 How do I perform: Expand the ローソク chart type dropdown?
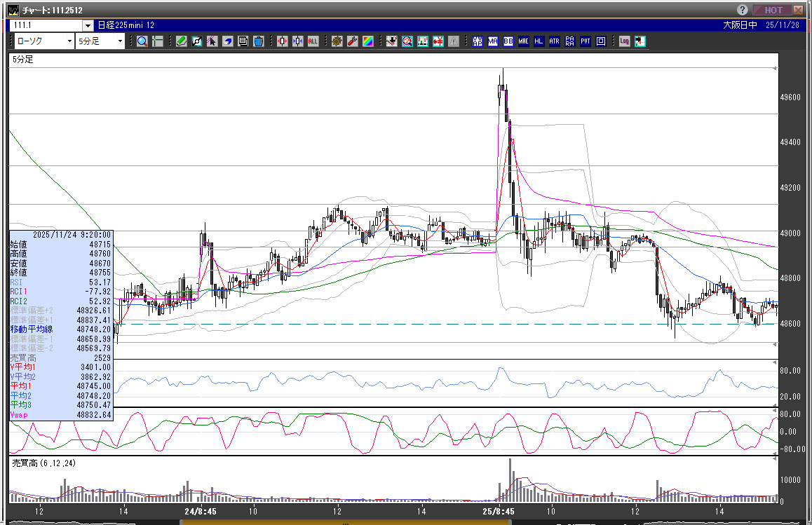pos(69,41)
